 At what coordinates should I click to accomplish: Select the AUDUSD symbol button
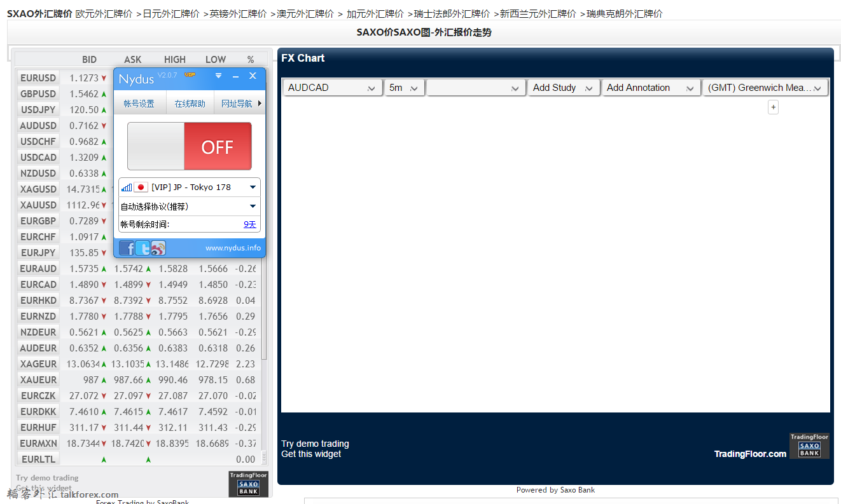pos(38,125)
